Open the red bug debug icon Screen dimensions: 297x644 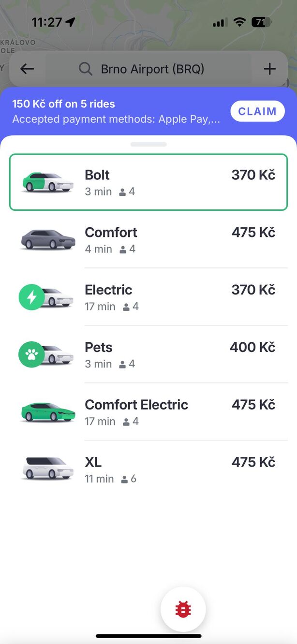[x=183, y=609]
